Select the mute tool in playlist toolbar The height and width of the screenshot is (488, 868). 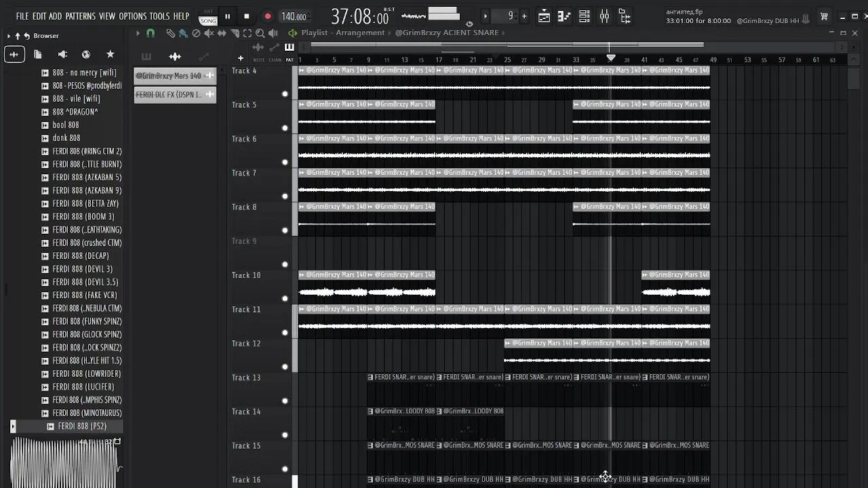coord(209,33)
